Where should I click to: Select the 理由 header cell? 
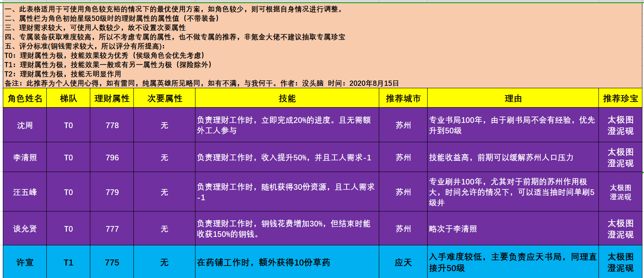tap(513, 98)
